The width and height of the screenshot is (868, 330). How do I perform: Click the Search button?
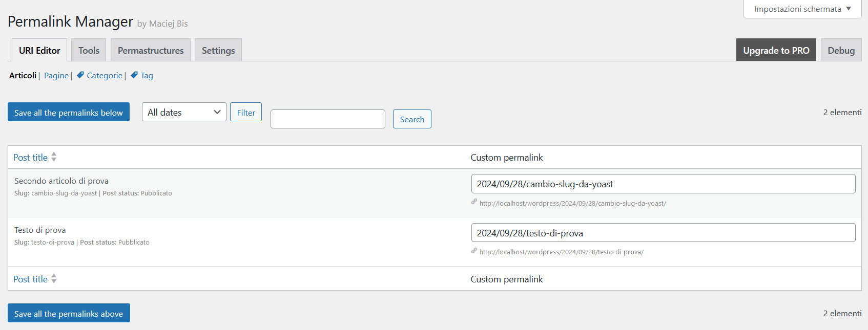(412, 119)
